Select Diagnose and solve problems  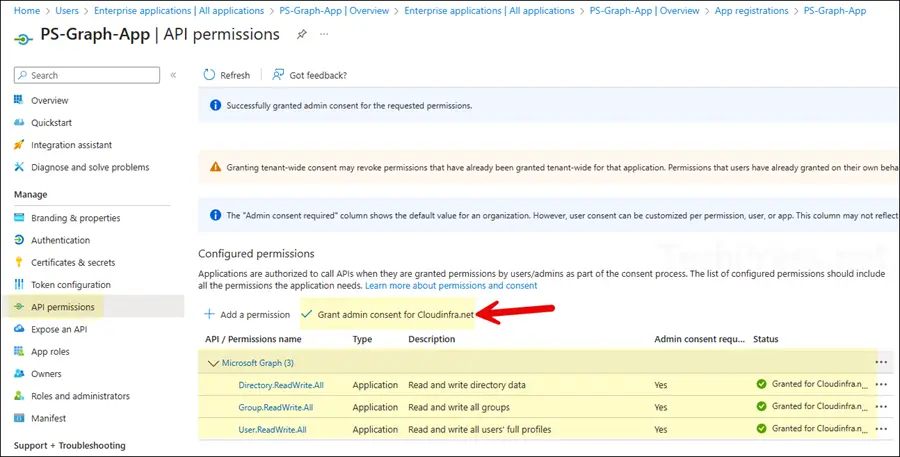(89, 167)
